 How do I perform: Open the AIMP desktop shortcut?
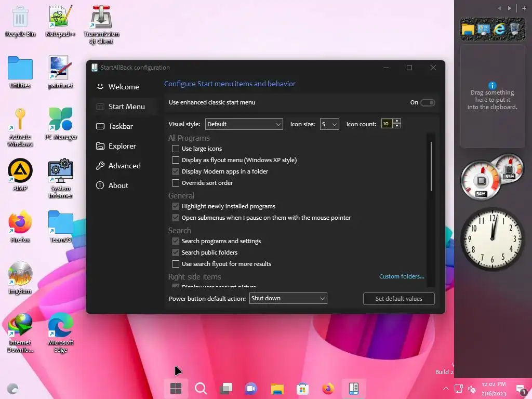[x=20, y=175]
